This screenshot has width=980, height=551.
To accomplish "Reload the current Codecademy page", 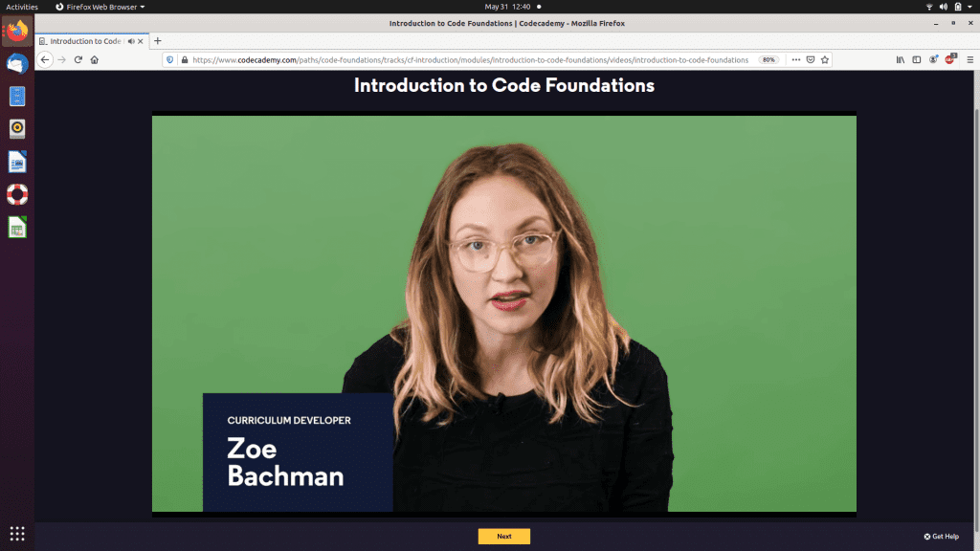I will click(x=78, y=60).
